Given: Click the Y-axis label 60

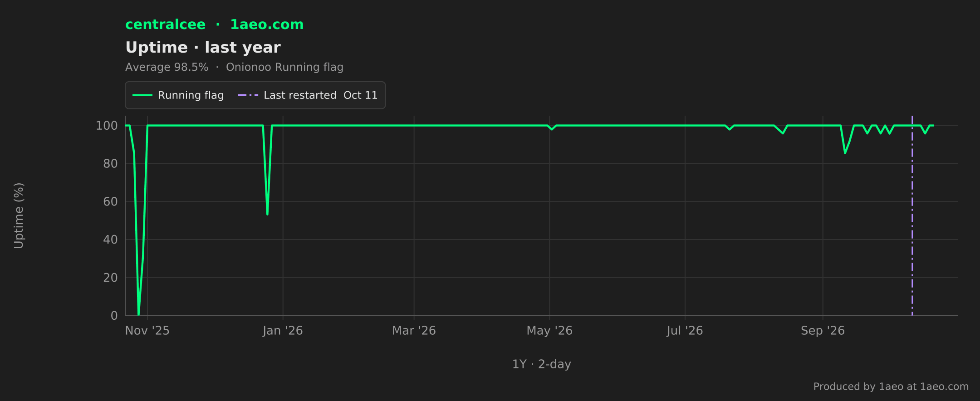Looking at the screenshot, I should tap(110, 201).
